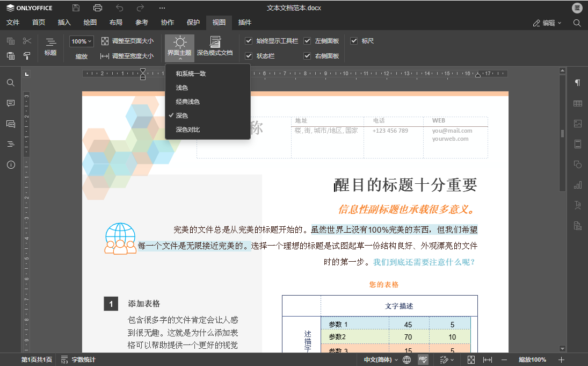Click the Cut scissors icon

(x=27, y=41)
